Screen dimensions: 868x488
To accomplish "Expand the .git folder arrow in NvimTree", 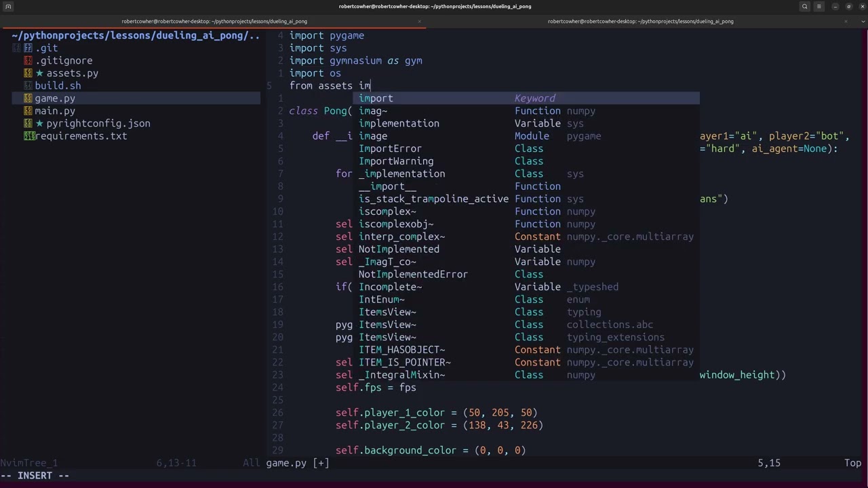I will point(16,48).
